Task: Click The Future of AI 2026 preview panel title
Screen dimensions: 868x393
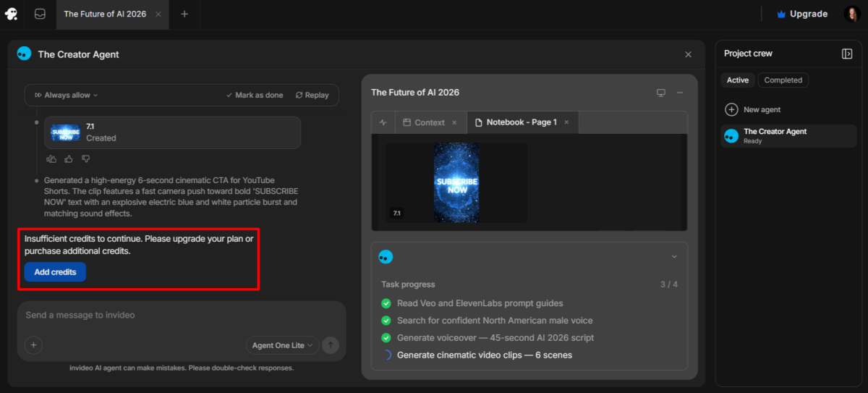Action: click(415, 93)
